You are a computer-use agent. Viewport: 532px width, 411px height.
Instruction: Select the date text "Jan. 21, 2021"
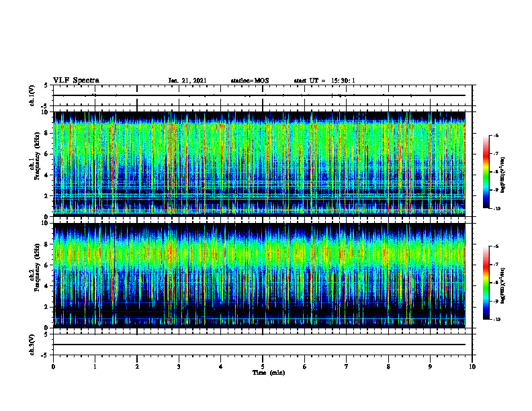[x=187, y=81]
